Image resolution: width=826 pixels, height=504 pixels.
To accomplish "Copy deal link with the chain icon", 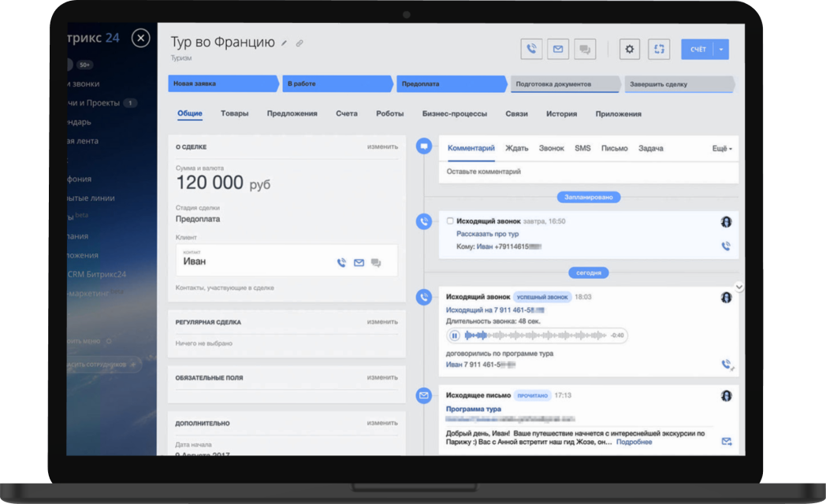I will point(300,43).
